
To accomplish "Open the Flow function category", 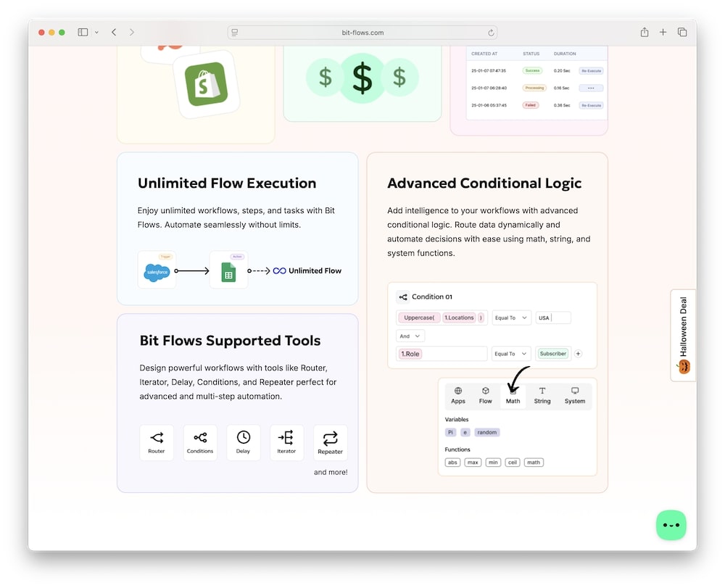I will point(485,396).
